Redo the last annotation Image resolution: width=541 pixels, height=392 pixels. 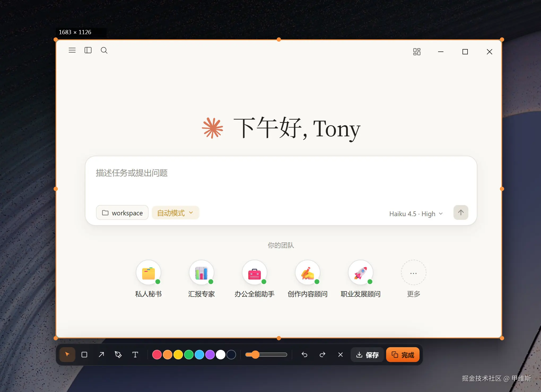[x=322, y=355]
